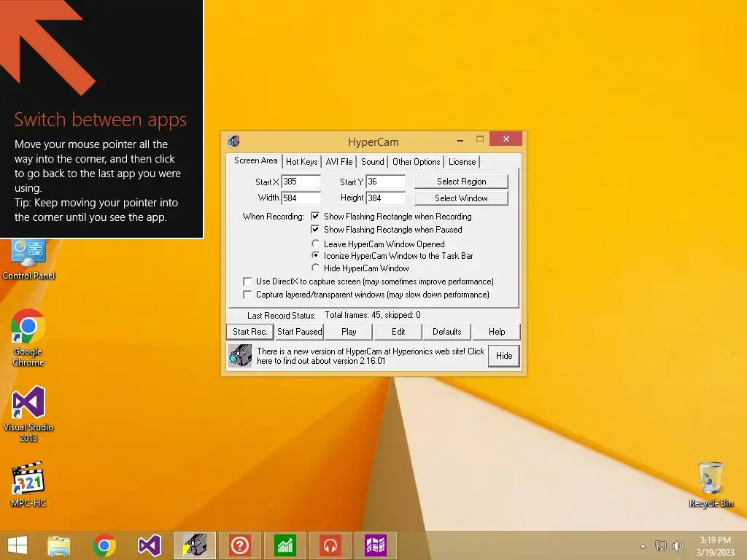Click the Edit button
Viewport: 747px width, 560px height.
tap(398, 332)
